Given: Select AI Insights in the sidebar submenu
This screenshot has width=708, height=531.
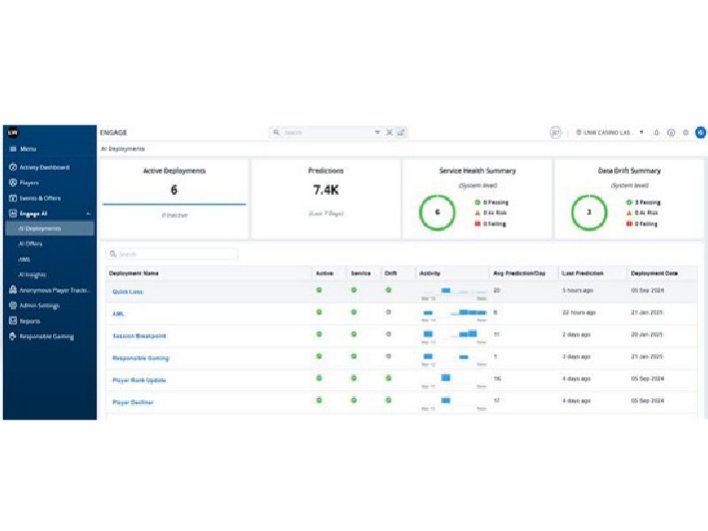Looking at the screenshot, I should pyautogui.click(x=33, y=274).
